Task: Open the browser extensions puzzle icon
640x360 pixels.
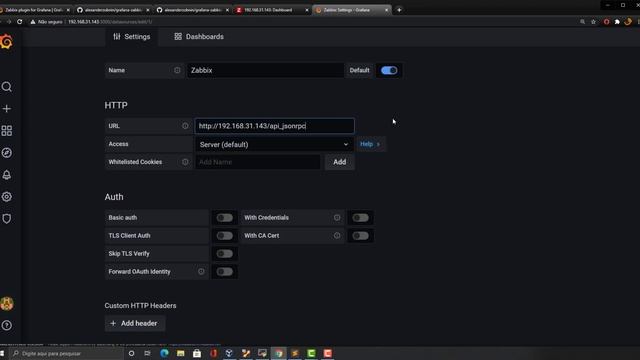Action: pos(617,22)
